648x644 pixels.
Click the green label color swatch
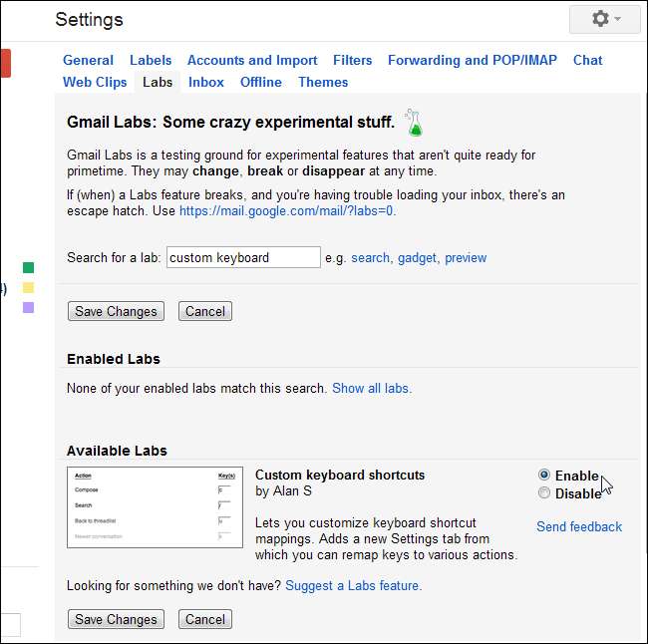coord(28,267)
